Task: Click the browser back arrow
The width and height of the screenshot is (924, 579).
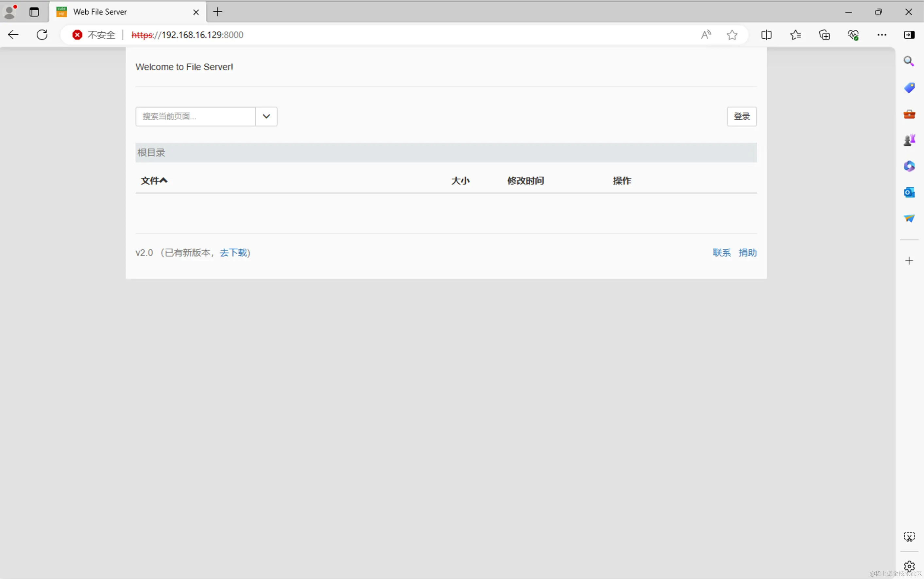Action: (13, 35)
